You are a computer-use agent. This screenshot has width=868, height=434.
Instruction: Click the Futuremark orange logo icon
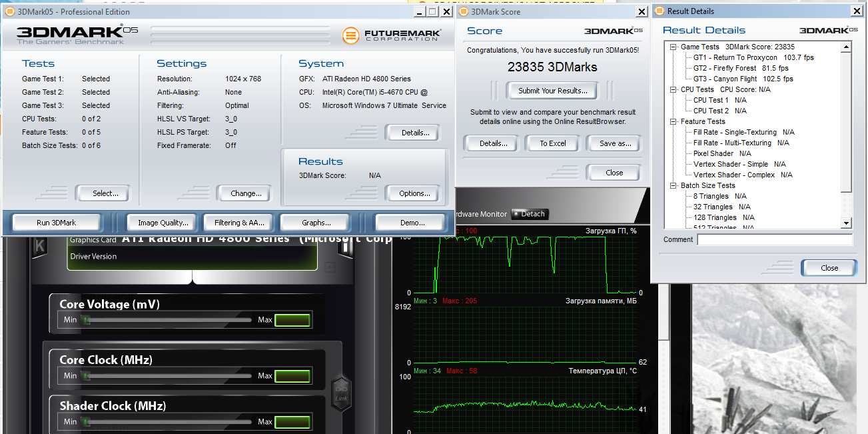click(x=351, y=35)
